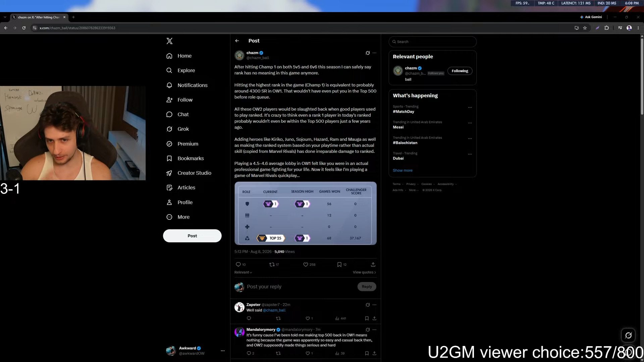
Task: Share chazm's post via the share icon
Action: click(373, 264)
